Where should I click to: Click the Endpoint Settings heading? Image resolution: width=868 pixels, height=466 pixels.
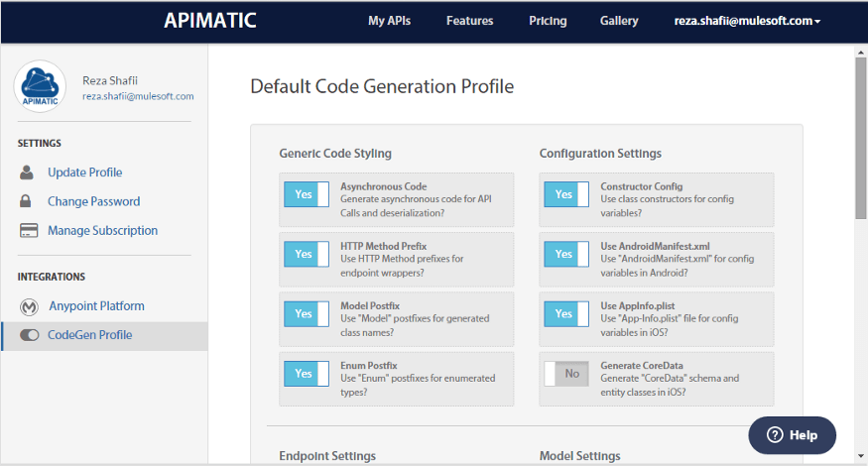(x=327, y=455)
